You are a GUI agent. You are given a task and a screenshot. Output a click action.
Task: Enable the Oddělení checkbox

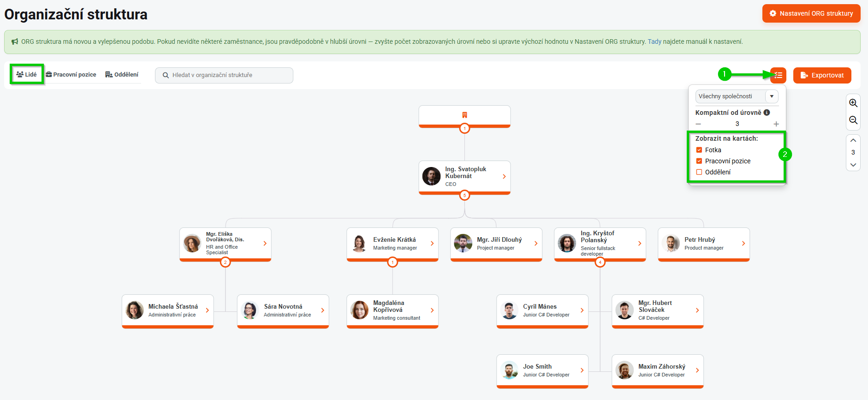(x=699, y=172)
